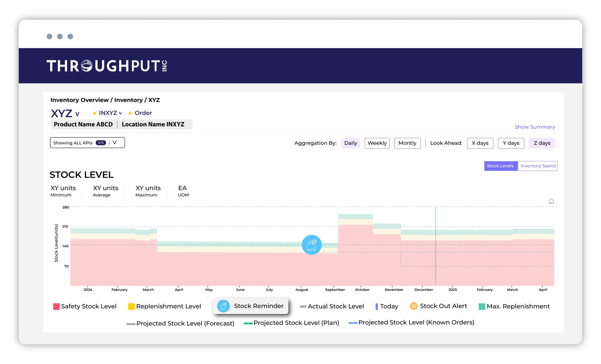Click the ThroughPut logo in header
The width and height of the screenshot is (601, 364).
(x=107, y=66)
